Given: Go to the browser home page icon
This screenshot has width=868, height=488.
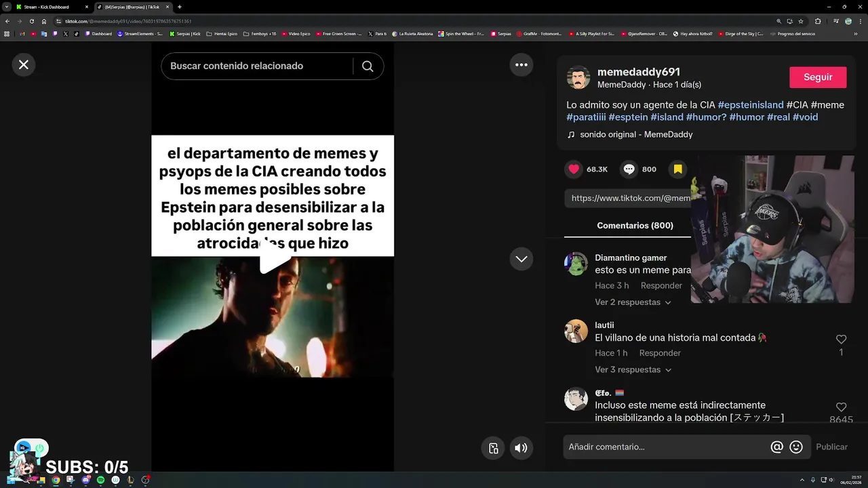Looking at the screenshot, I should click(x=44, y=21).
